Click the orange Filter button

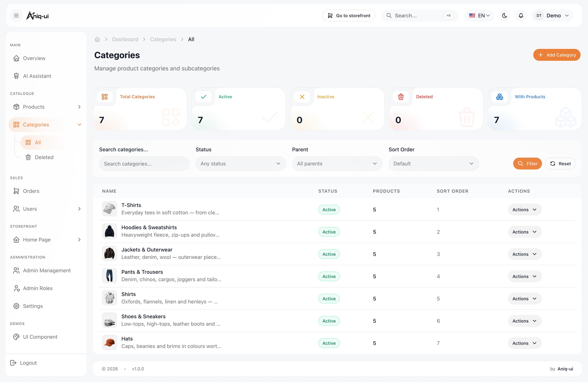(527, 164)
